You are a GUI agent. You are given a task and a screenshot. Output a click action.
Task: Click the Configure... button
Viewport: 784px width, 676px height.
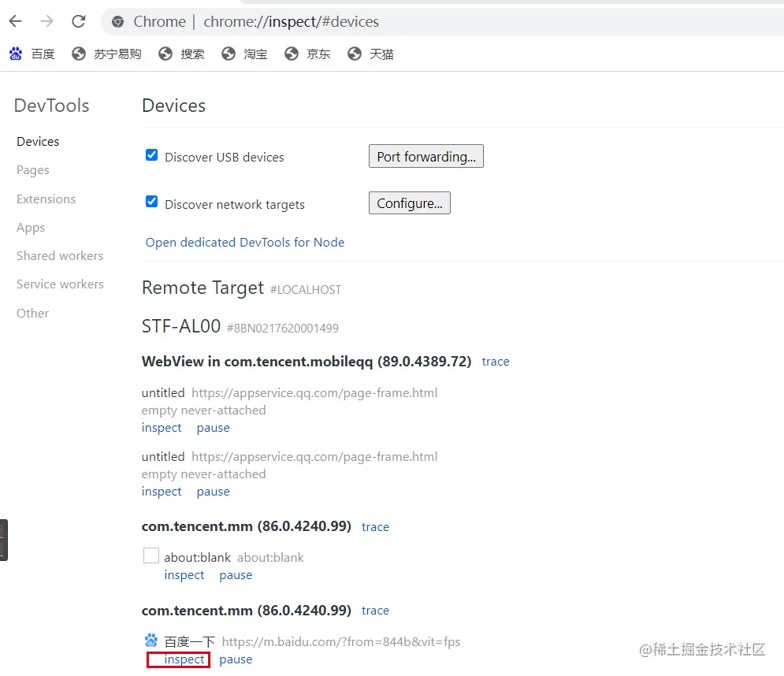click(x=410, y=203)
